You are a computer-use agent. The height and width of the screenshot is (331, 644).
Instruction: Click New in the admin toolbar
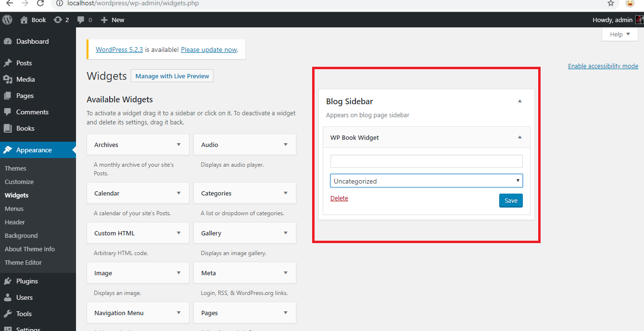coord(112,20)
